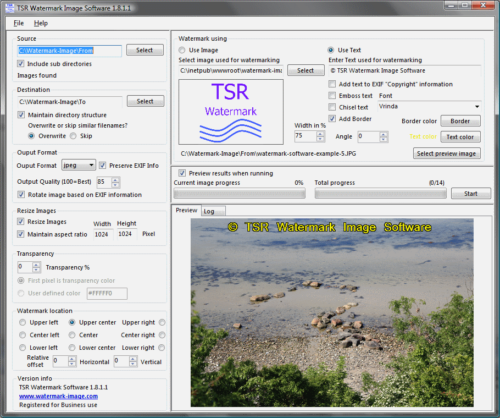Viewport: 500px width, 418px height.
Task: Select the Overwrite radio button
Action: [x=31, y=136]
